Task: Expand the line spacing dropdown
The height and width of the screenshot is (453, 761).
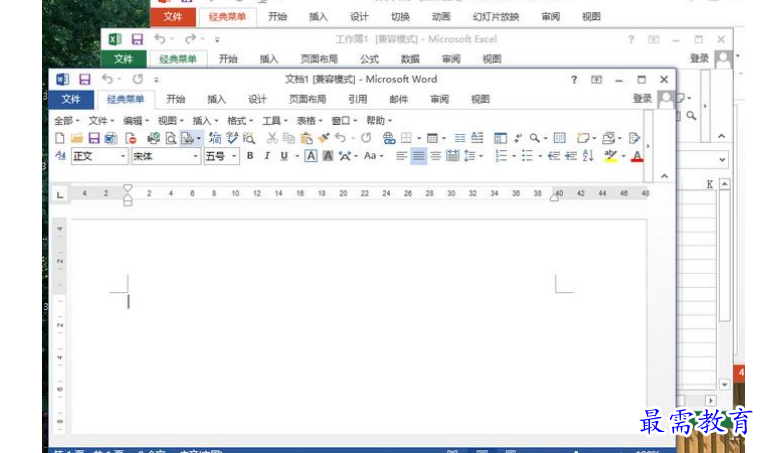Action: point(481,156)
